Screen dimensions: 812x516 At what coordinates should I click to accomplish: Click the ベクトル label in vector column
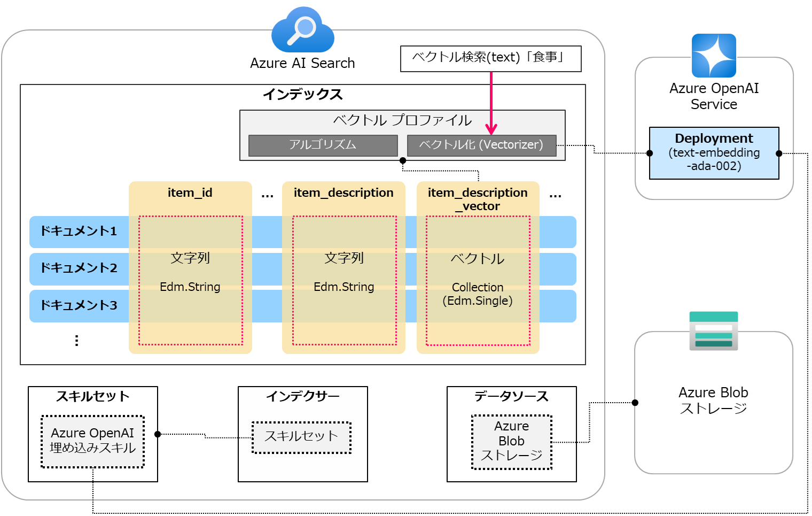pyautogui.click(x=478, y=259)
